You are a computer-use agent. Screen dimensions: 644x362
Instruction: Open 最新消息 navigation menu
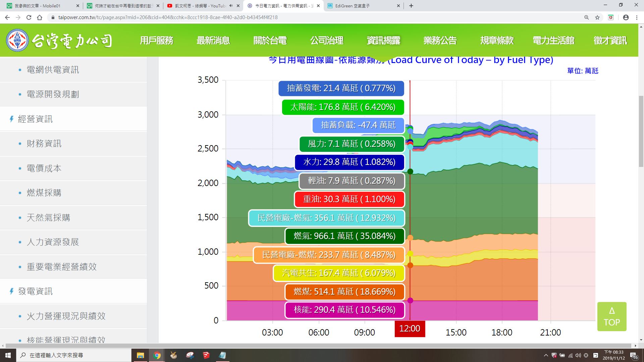click(x=213, y=41)
